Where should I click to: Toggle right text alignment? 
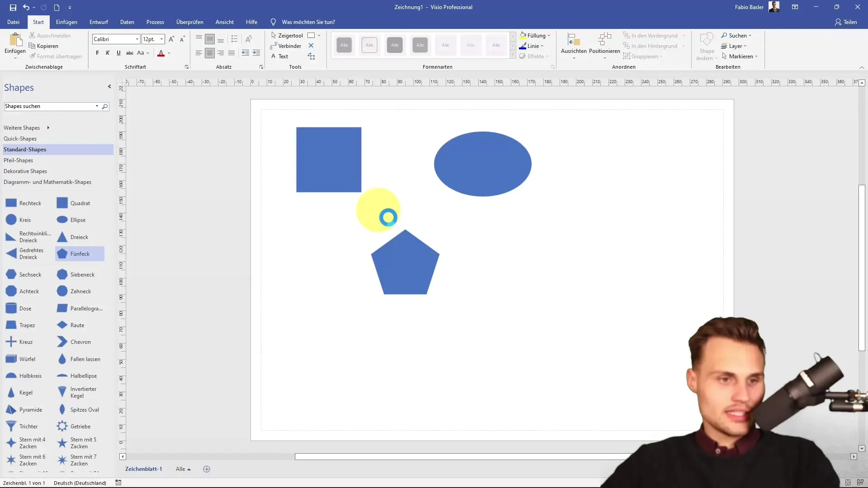click(x=221, y=53)
